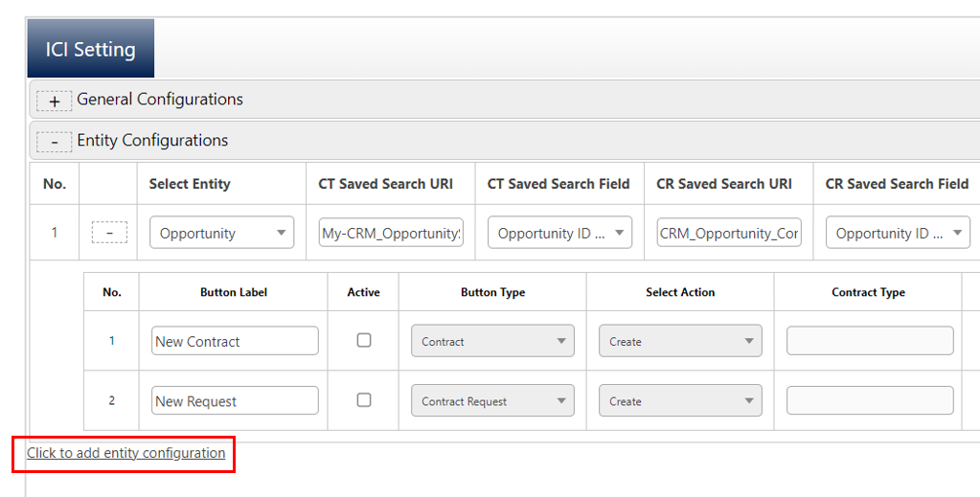Enable Active checkbox for New Contract
Viewport: 980px width, 497px height.
pyautogui.click(x=364, y=340)
